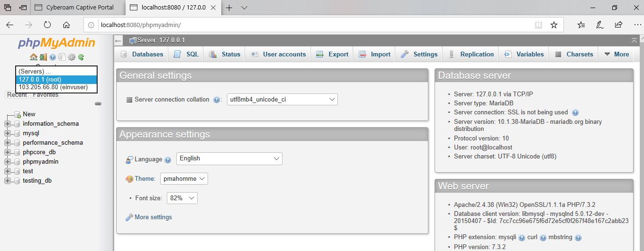
Task: Click the phpMyAdmin Home icon
Action: pyautogui.click(x=34, y=57)
